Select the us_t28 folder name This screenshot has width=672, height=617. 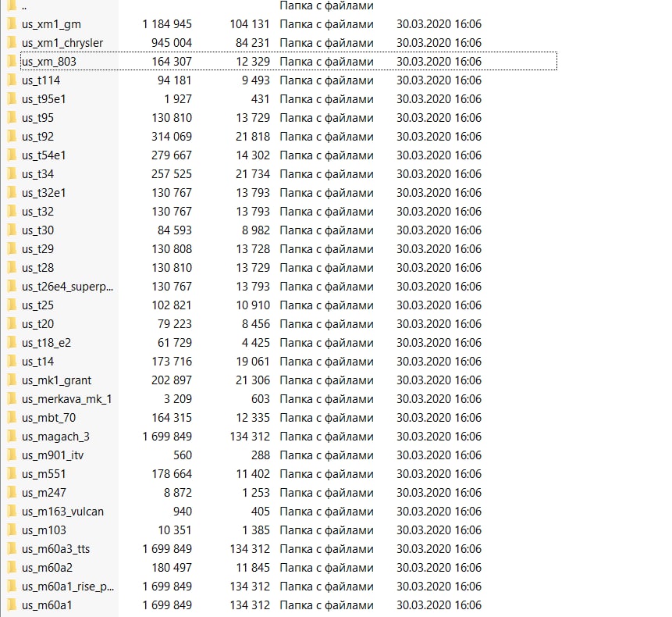coord(37,268)
